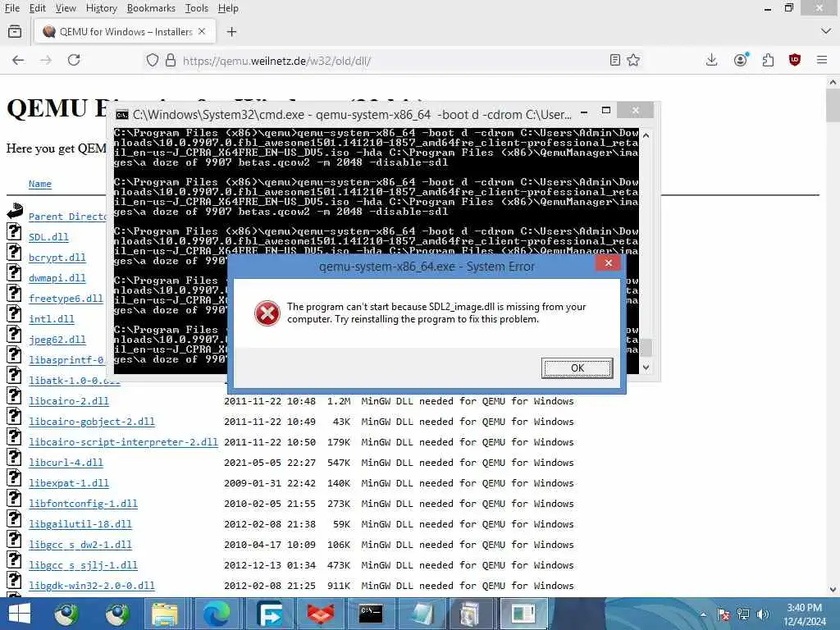Open the Help menu

pos(228,8)
